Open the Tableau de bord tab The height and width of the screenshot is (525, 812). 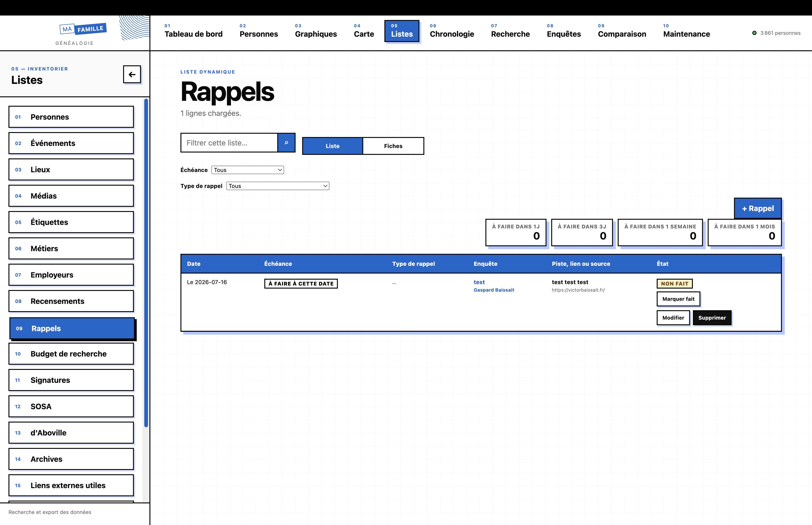tap(193, 31)
